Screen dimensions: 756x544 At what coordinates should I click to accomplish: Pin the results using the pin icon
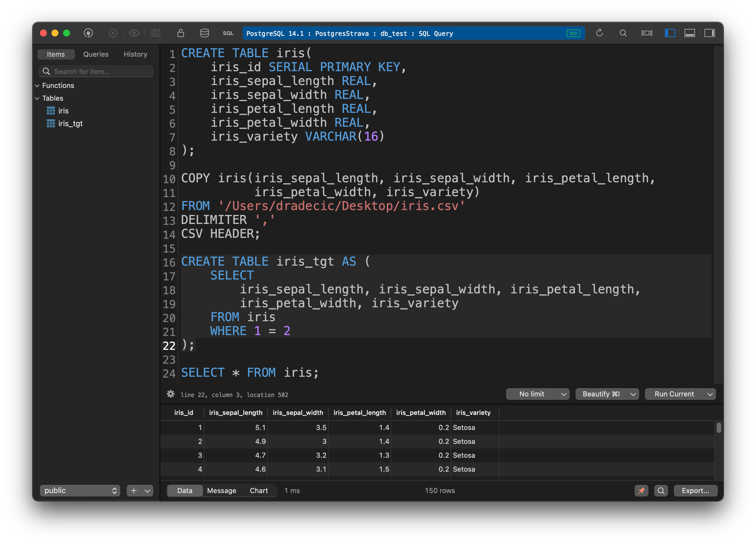click(x=641, y=491)
